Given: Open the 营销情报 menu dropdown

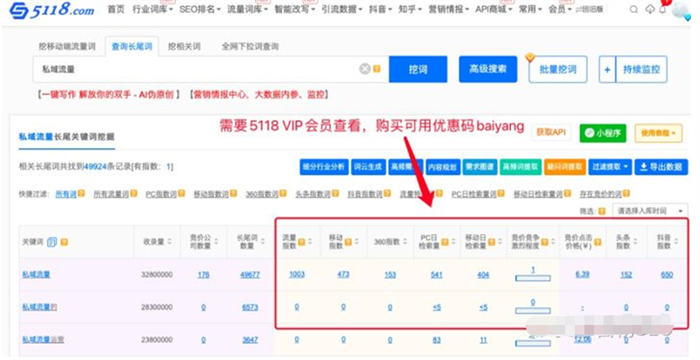Looking at the screenshot, I should (x=449, y=9).
